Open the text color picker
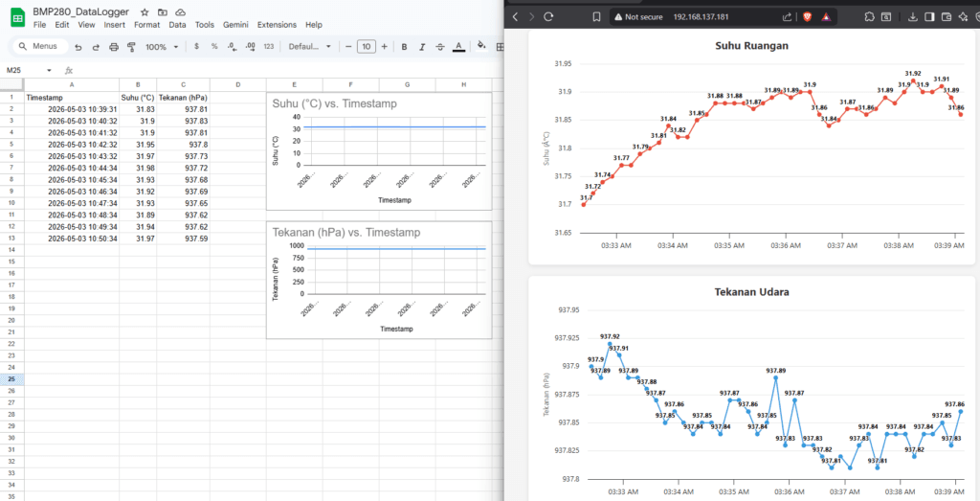Image resolution: width=980 pixels, height=501 pixels. point(458,46)
